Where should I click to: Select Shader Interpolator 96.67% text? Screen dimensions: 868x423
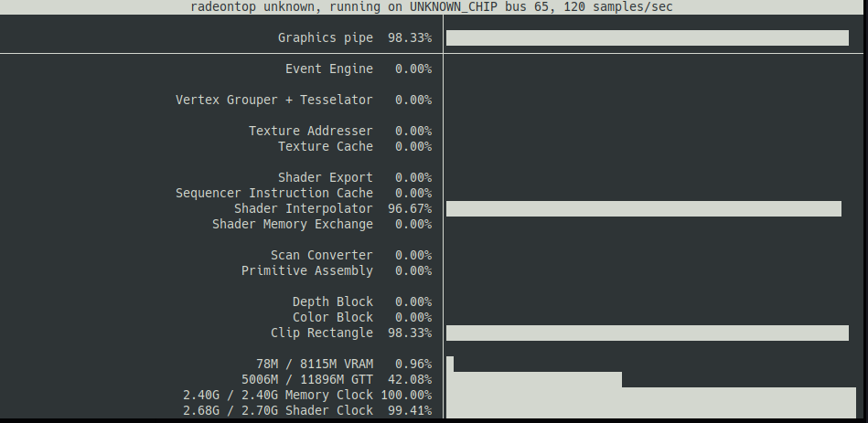coord(333,208)
